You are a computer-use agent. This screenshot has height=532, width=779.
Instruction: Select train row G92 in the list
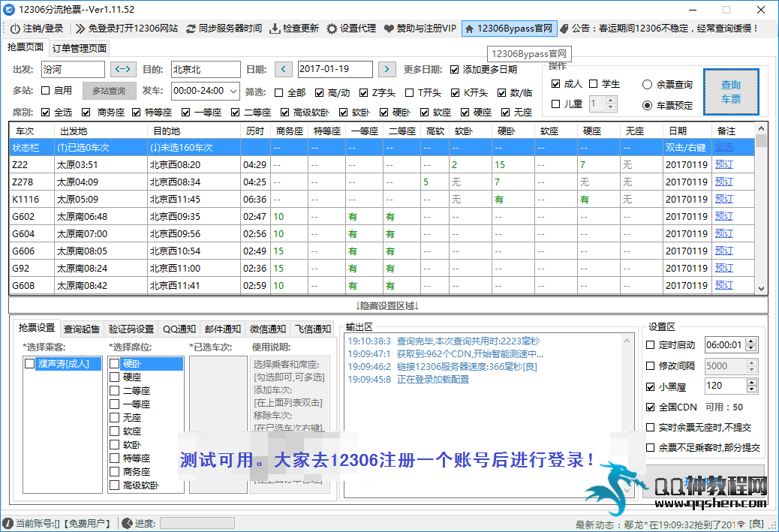pos(382,268)
